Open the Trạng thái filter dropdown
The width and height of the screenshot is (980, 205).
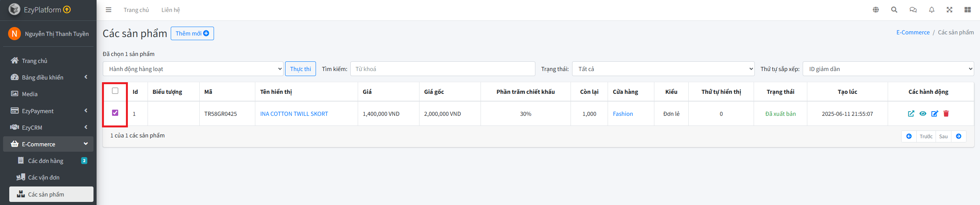(x=663, y=69)
